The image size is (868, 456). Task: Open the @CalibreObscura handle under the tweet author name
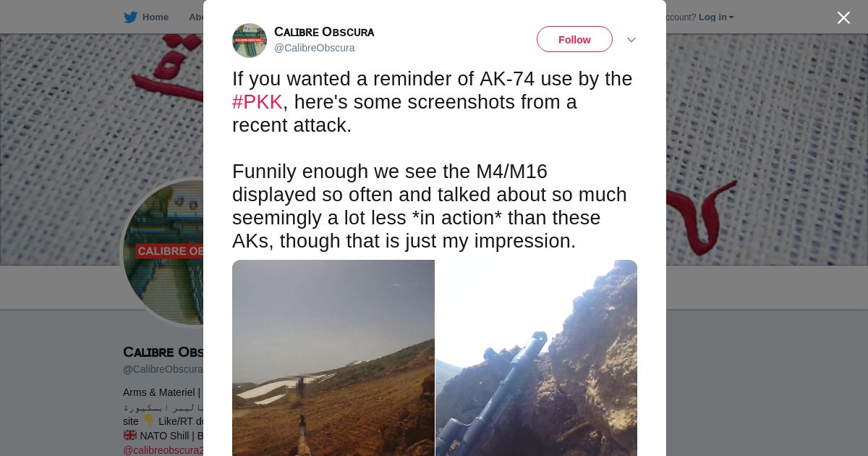click(315, 48)
